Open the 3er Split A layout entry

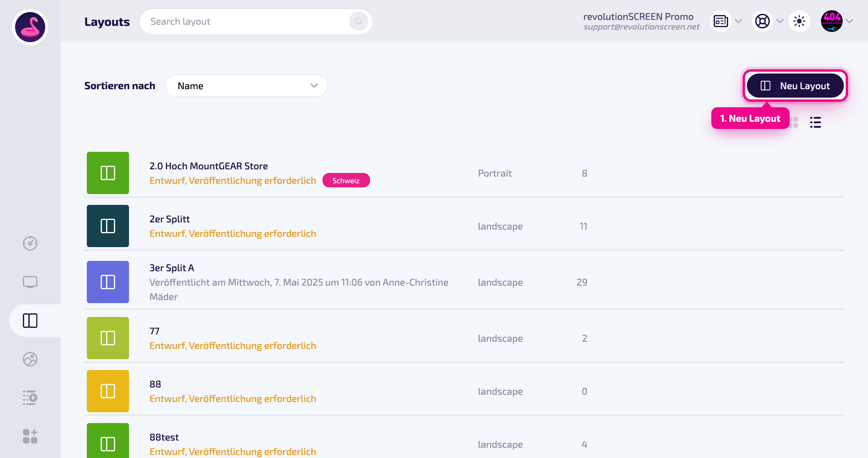click(x=464, y=282)
